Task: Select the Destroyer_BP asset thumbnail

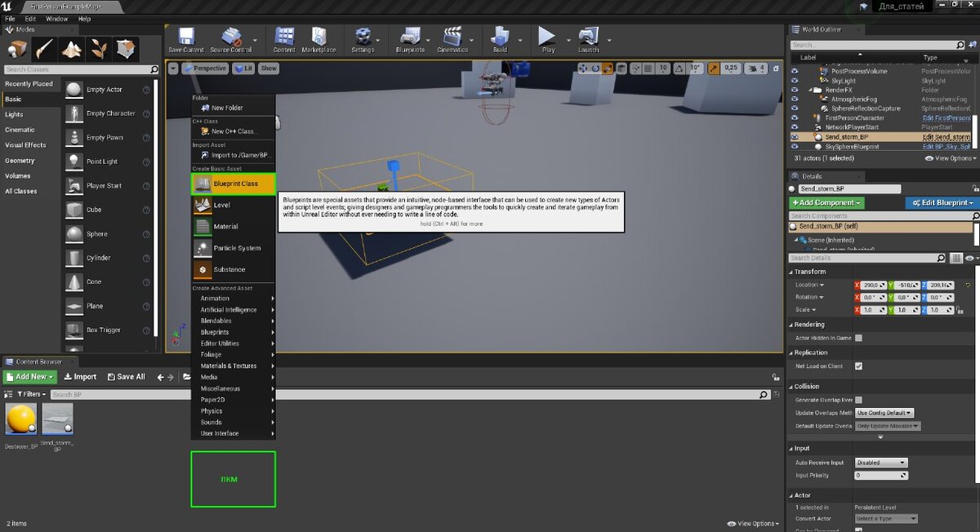Action: click(x=21, y=419)
